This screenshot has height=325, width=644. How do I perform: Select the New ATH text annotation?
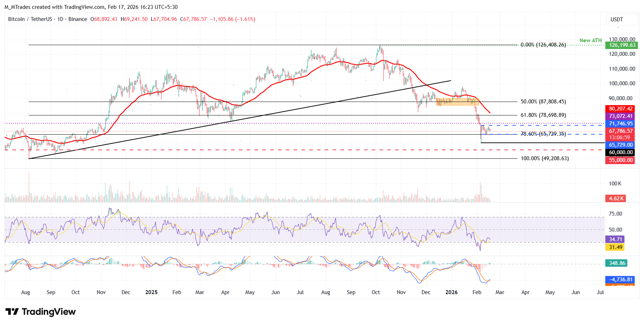click(590, 40)
